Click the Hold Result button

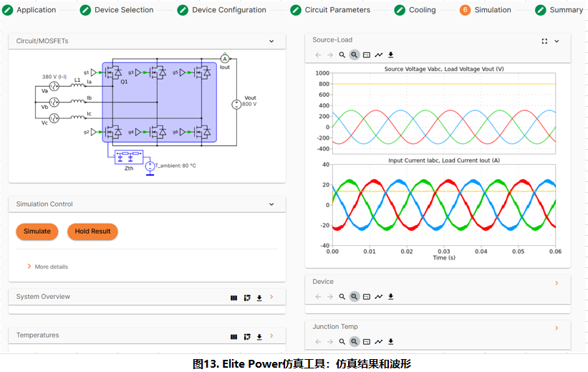(x=92, y=232)
